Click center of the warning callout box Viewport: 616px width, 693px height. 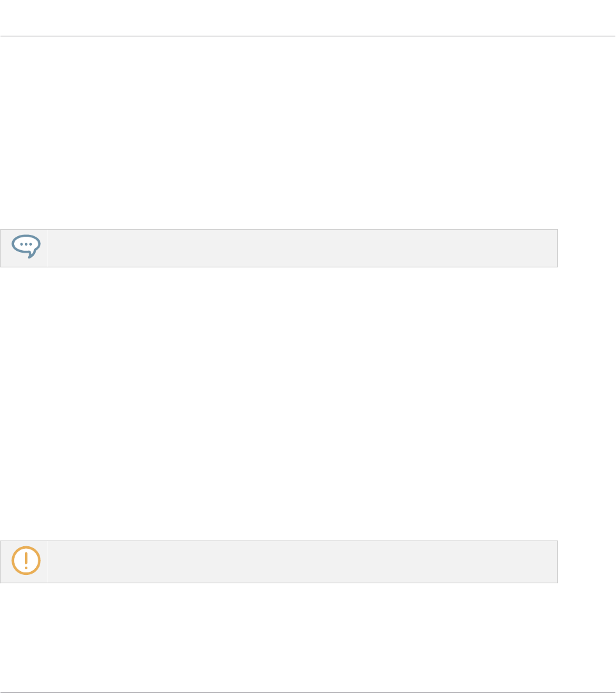pos(279,562)
